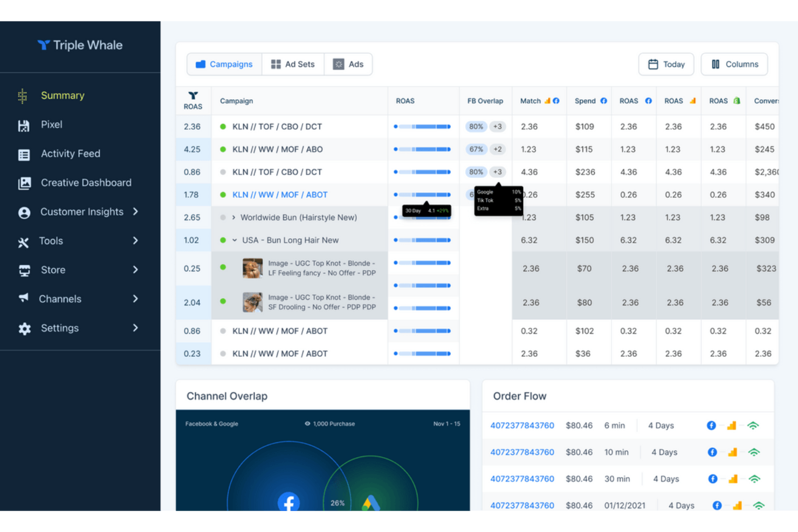
Task: Click the 67% overlap badge
Action: (476, 149)
